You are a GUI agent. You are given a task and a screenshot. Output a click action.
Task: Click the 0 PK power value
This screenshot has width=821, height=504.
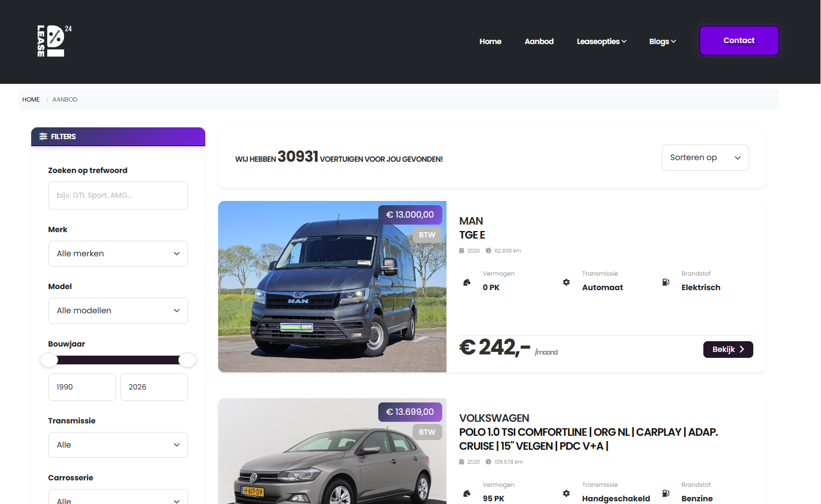pos(491,287)
